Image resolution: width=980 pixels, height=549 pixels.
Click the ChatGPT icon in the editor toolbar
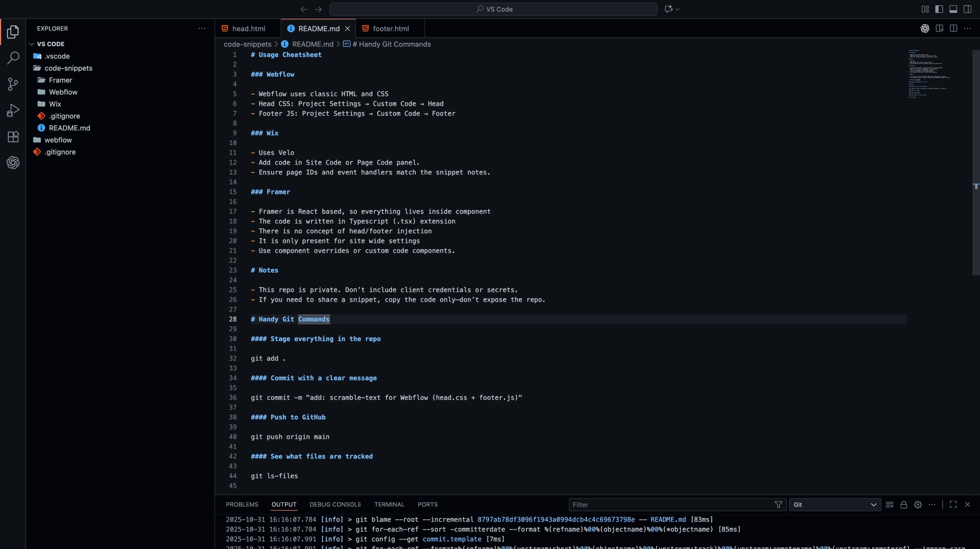925,28
